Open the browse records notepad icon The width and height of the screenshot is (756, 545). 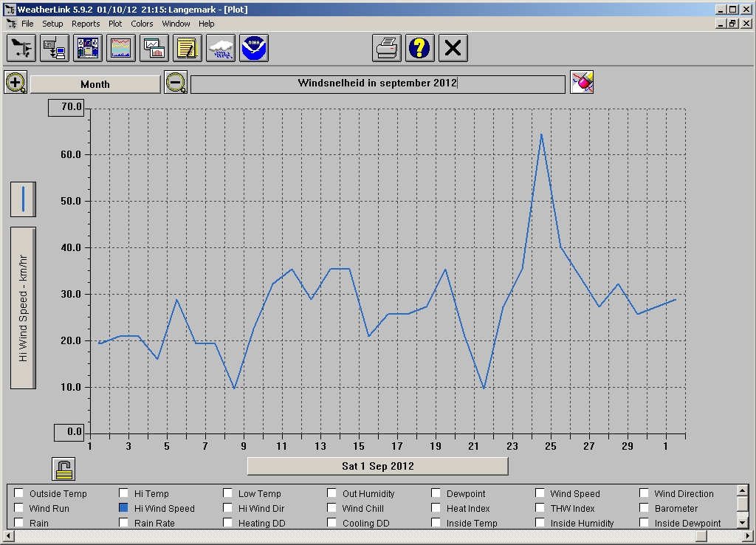click(x=188, y=48)
